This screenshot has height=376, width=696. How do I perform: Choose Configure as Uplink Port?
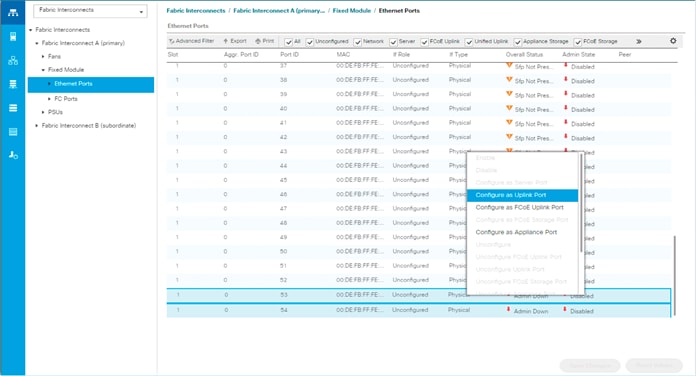522,195
